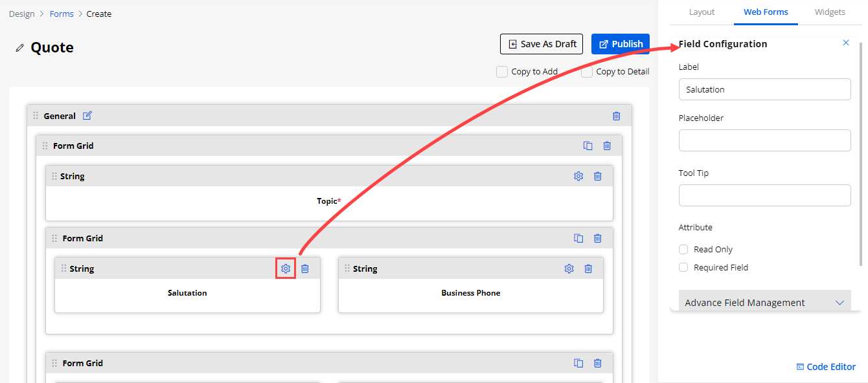
Task: Delete the Salutation String field
Action: (x=305, y=268)
